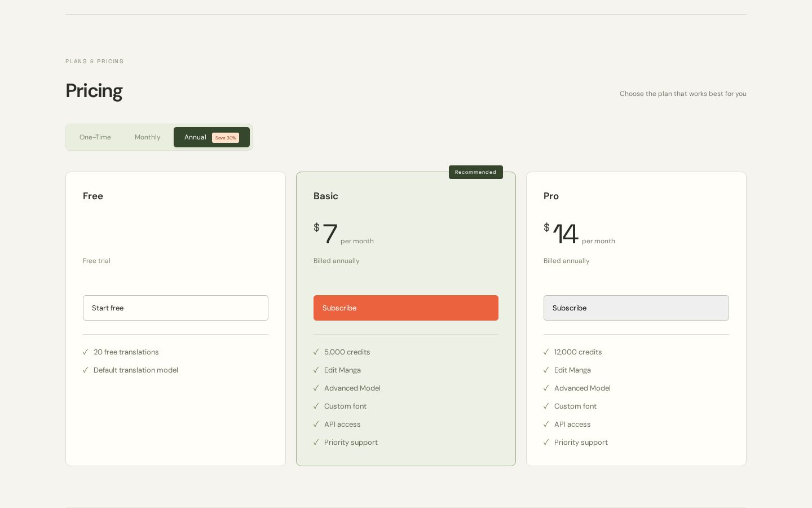Image resolution: width=812 pixels, height=508 pixels.
Task: Click '20 free translations' feature text
Action: (126, 352)
